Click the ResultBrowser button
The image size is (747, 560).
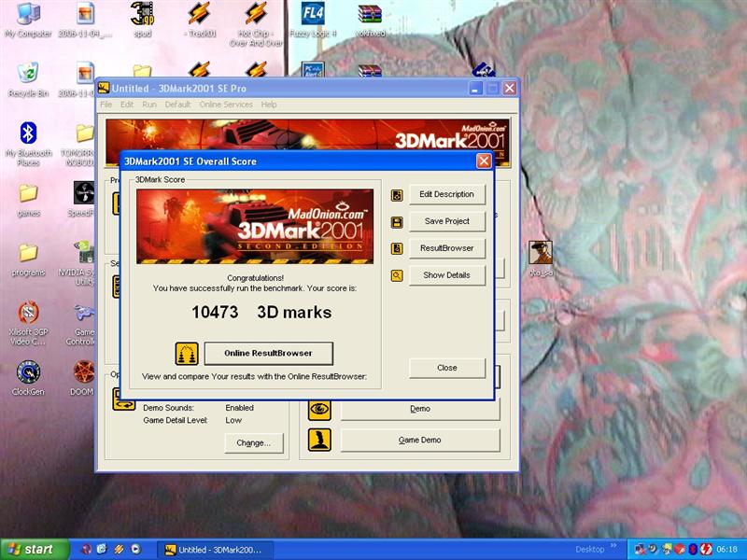[447, 248]
